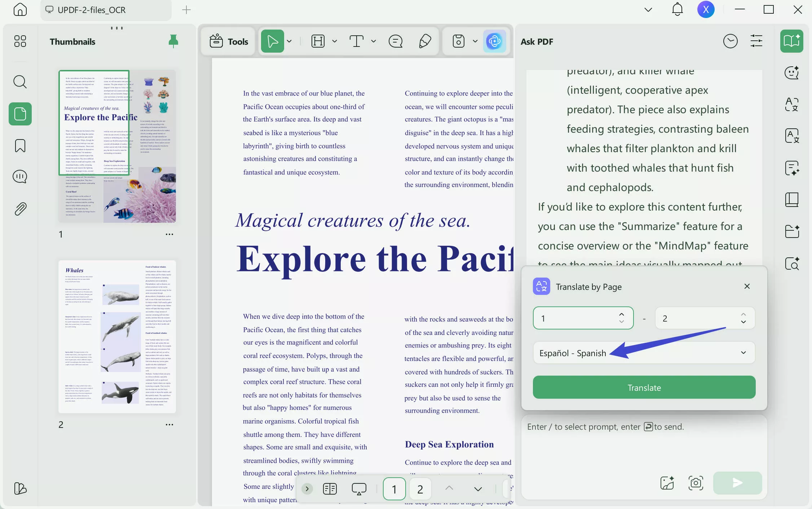Viewport: 812px width, 509px height.
Task: Click the Translate button
Action: pos(644,387)
